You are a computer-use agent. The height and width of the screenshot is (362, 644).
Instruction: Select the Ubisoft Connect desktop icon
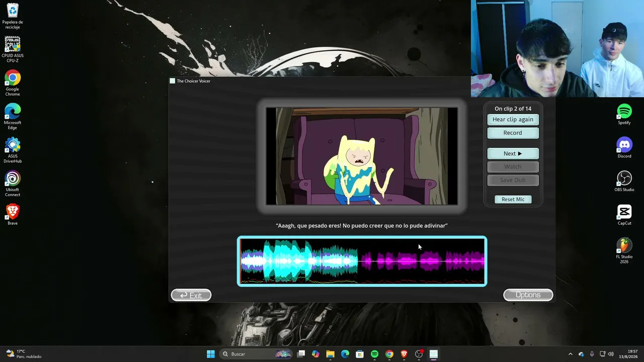tap(13, 184)
